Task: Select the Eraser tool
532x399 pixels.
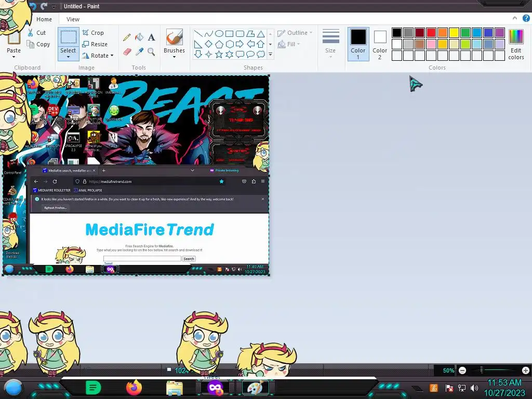Action: click(127, 51)
